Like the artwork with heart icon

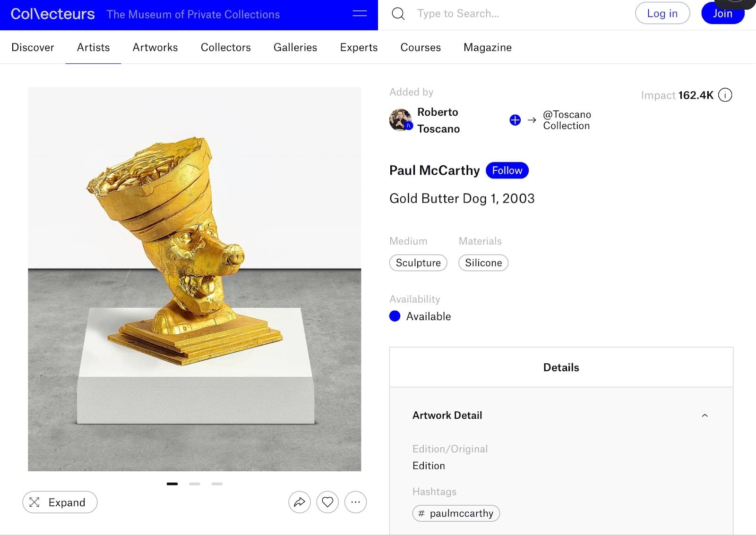[327, 502]
